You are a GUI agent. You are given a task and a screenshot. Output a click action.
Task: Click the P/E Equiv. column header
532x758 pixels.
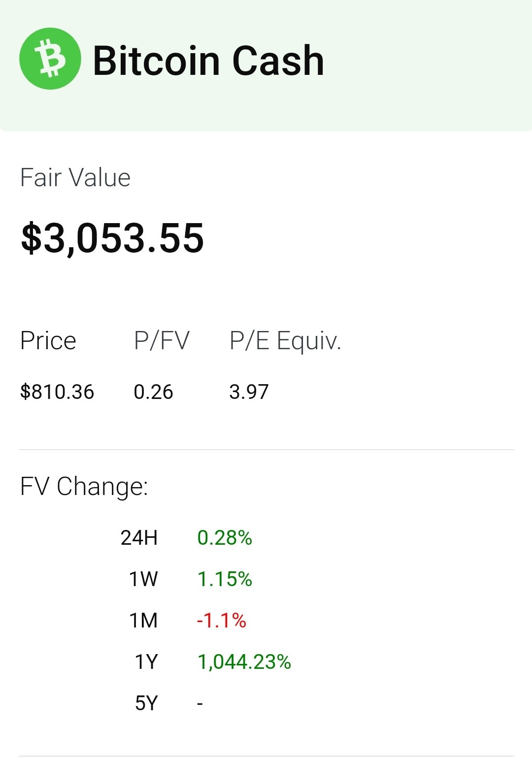(x=285, y=340)
